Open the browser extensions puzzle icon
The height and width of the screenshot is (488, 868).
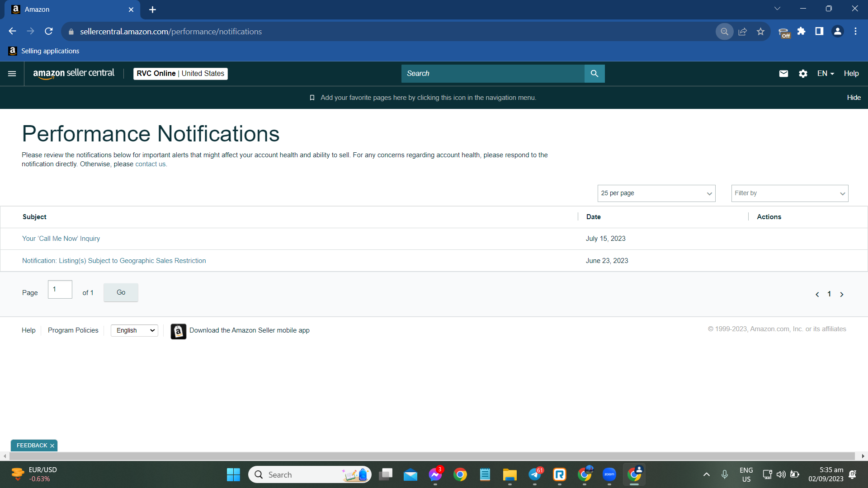pyautogui.click(x=801, y=31)
